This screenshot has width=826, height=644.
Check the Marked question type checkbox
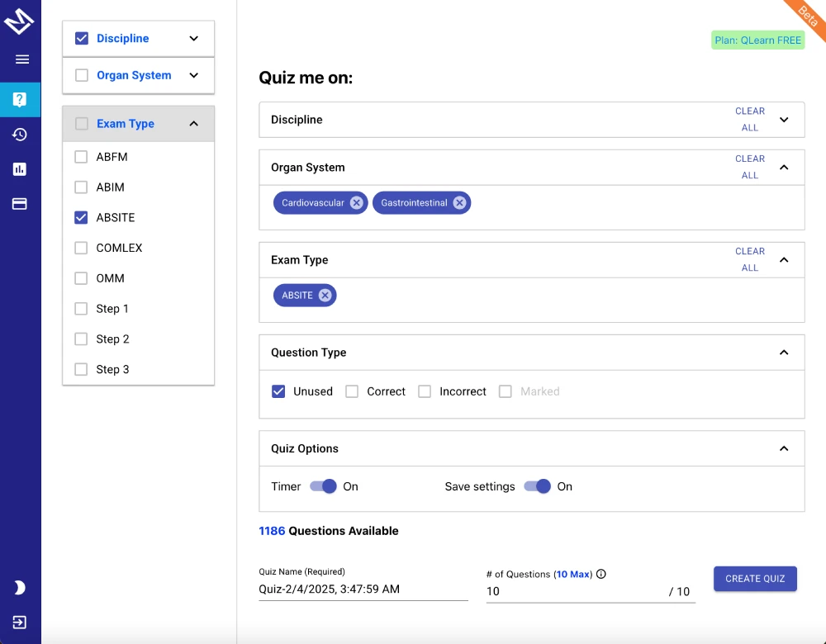(x=506, y=391)
